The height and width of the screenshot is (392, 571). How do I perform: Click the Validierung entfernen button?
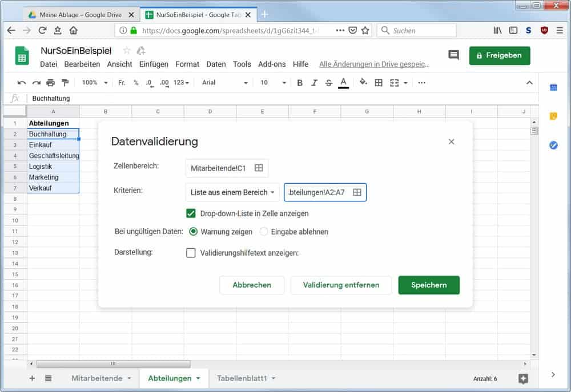[341, 285]
